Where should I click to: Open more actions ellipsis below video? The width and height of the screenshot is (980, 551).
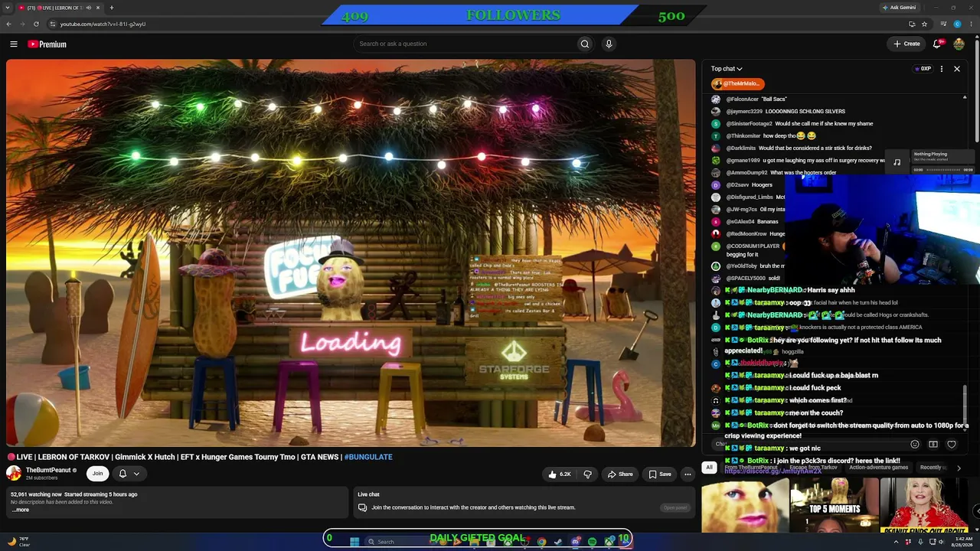tap(688, 474)
